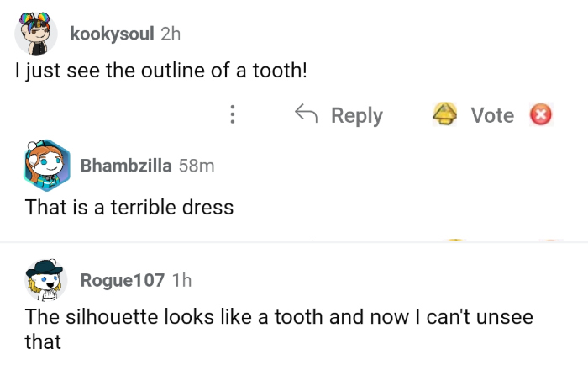Open the three-dot menu on kookysoul's comment

click(x=233, y=115)
